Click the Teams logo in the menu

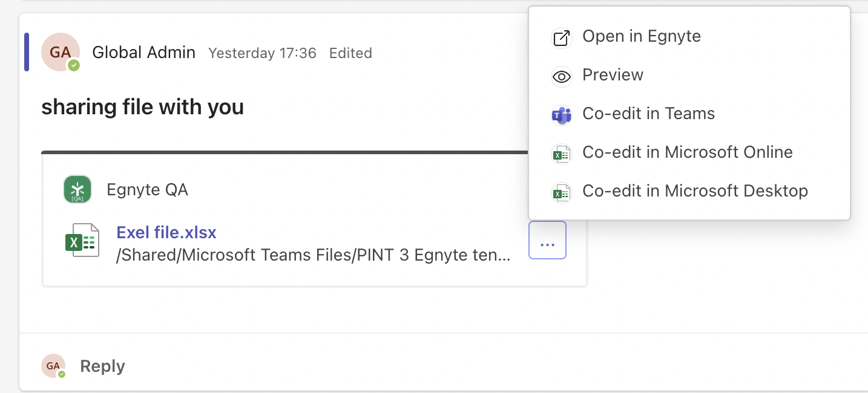tap(562, 115)
